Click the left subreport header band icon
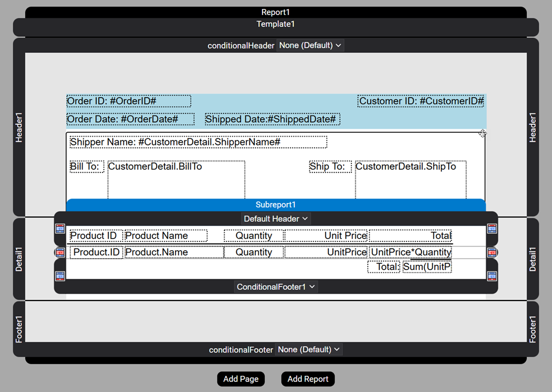 [60, 229]
